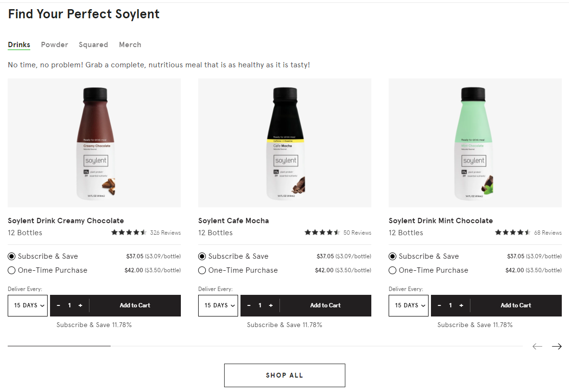Open delivery frequency dropdown for Creamy Chocolate
The height and width of the screenshot is (392, 569).
point(27,305)
